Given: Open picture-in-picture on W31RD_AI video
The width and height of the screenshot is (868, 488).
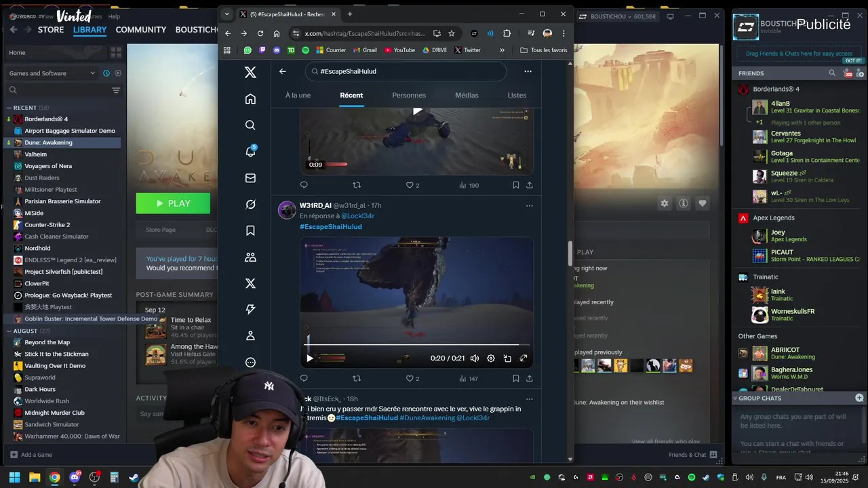Looking at the screenshot, I should (507, 358).
